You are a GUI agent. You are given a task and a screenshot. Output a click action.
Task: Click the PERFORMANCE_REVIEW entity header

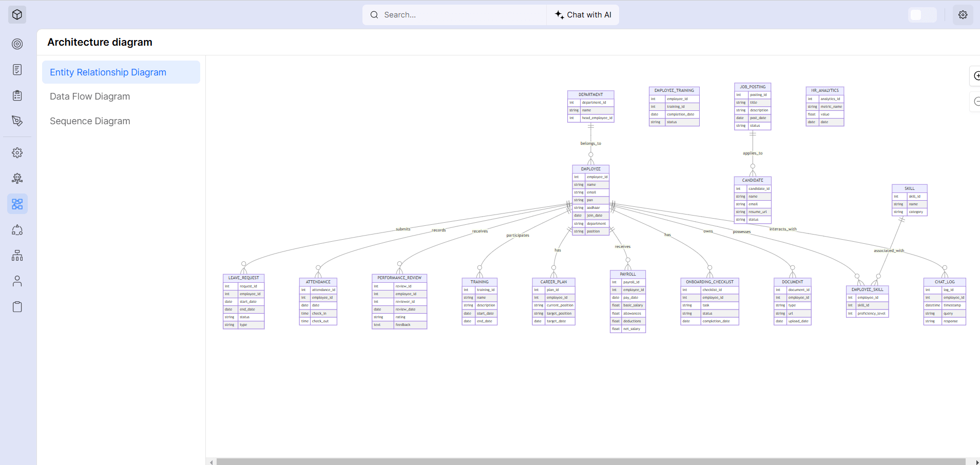point(399,278)
